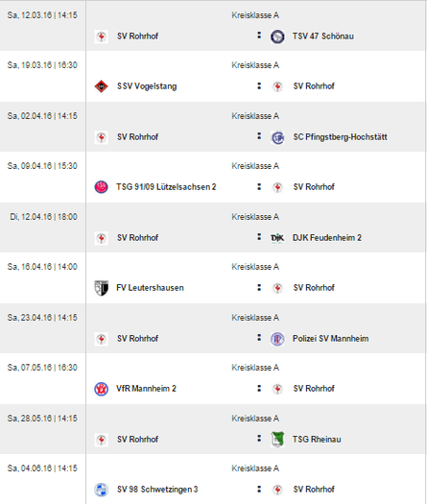Click the SSV Vogelstang diamond logo
The image size is (427, 504).
pyautogui.click(x=101, y=86)
